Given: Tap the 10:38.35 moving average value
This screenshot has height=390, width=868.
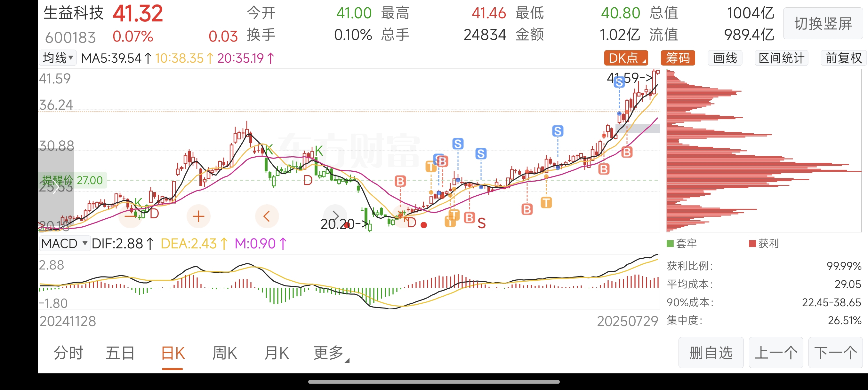Looking at the screenshot, I should [x=184, y=58].
